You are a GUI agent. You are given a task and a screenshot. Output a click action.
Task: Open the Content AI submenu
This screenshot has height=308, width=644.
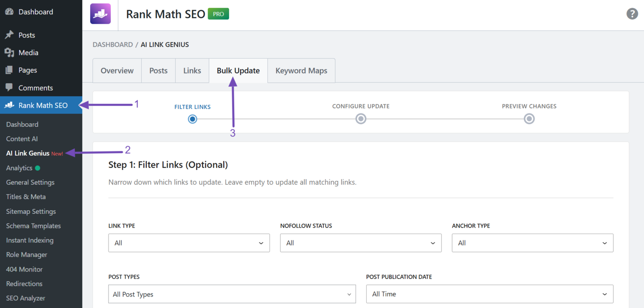click(x=22, y=139)
